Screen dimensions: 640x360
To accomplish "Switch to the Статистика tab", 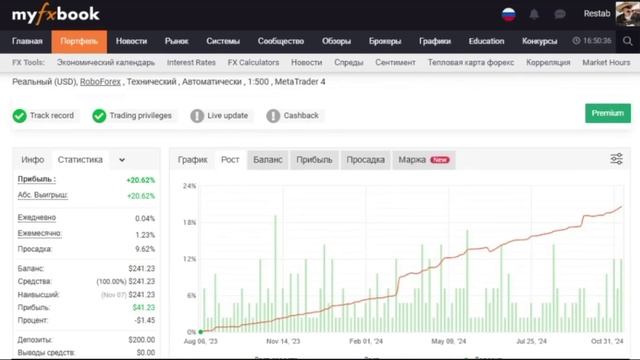I will (80, 160).
